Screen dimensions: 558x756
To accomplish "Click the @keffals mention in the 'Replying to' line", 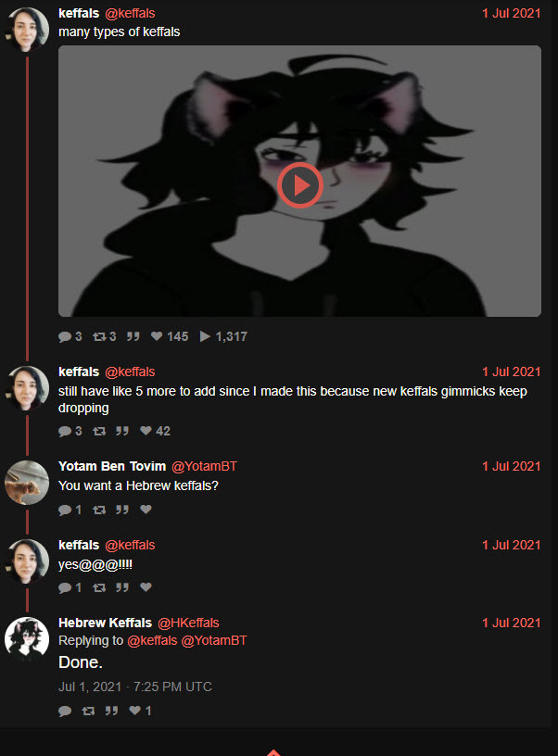I will 152,640.
